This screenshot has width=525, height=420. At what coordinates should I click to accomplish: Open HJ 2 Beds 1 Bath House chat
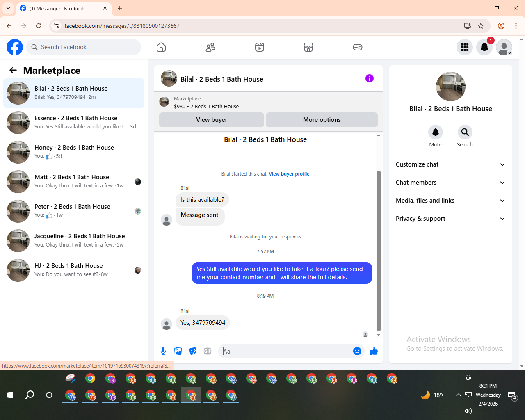coord(74,270)
